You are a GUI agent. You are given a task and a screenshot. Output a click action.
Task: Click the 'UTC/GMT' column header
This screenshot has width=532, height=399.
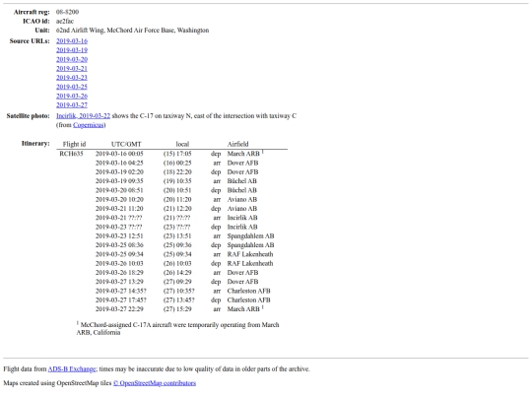coord(126,144)
